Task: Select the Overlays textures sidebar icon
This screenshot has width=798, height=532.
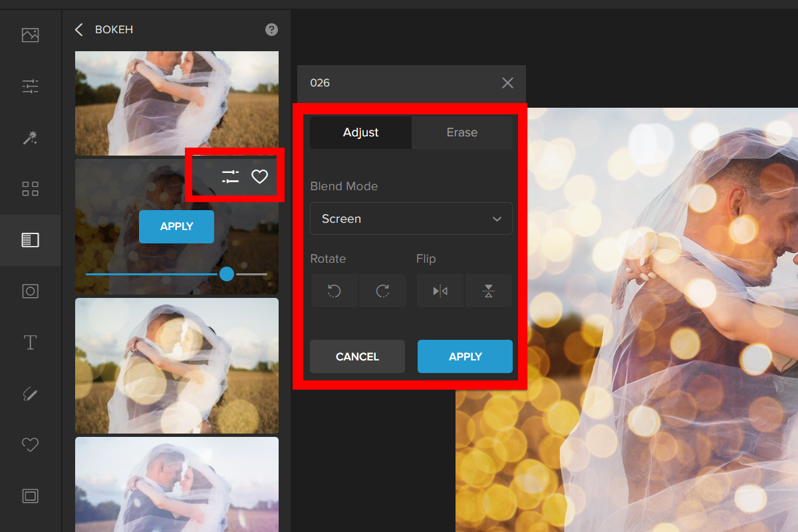Action: (30, 240)
